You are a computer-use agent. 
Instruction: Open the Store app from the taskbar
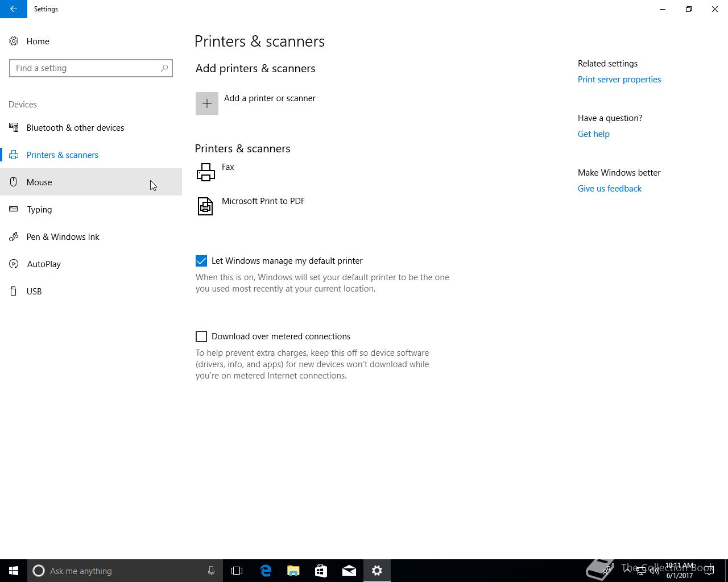[321, 571]
